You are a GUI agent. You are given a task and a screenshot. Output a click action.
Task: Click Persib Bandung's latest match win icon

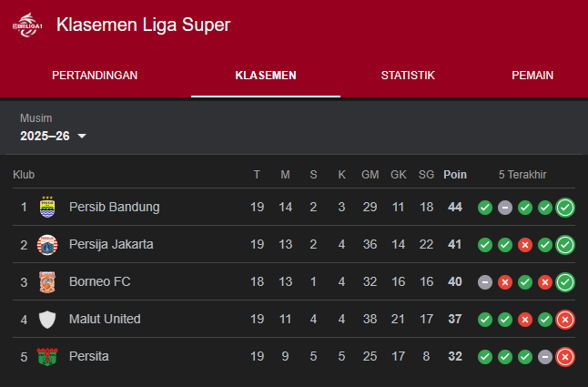565,207
